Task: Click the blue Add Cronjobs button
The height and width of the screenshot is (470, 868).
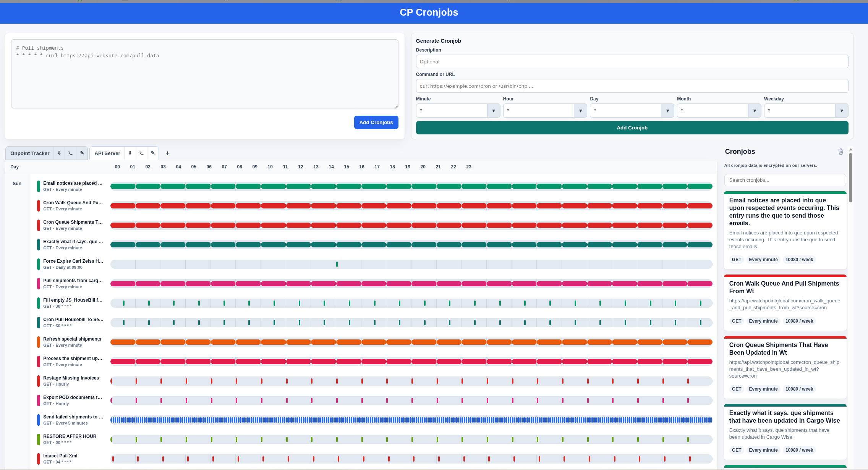Action: click(x=376, y=122)
